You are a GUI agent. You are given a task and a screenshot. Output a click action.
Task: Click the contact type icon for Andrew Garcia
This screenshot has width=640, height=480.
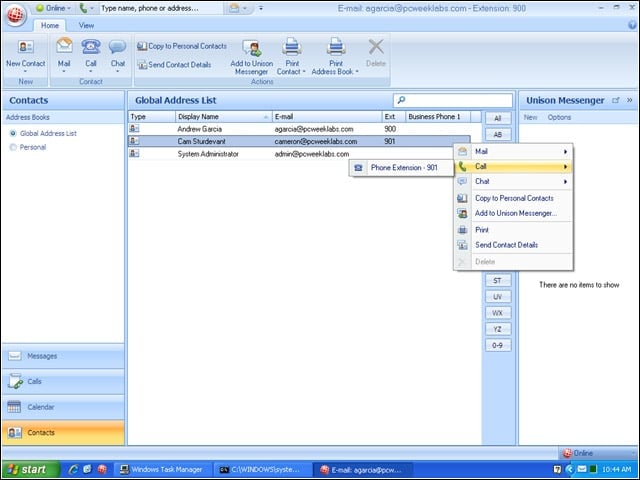[x=134, y=129]
